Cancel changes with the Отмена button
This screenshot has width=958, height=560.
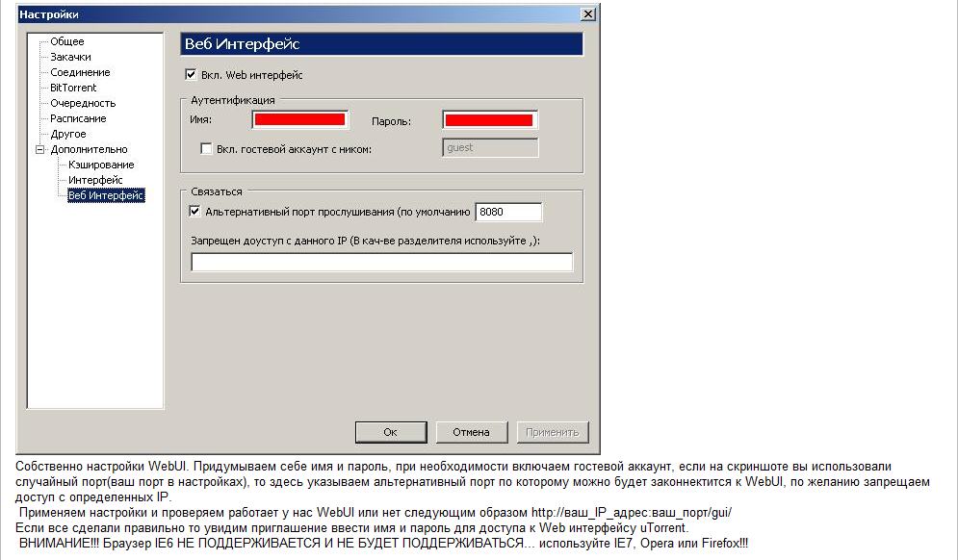point(471,432)
